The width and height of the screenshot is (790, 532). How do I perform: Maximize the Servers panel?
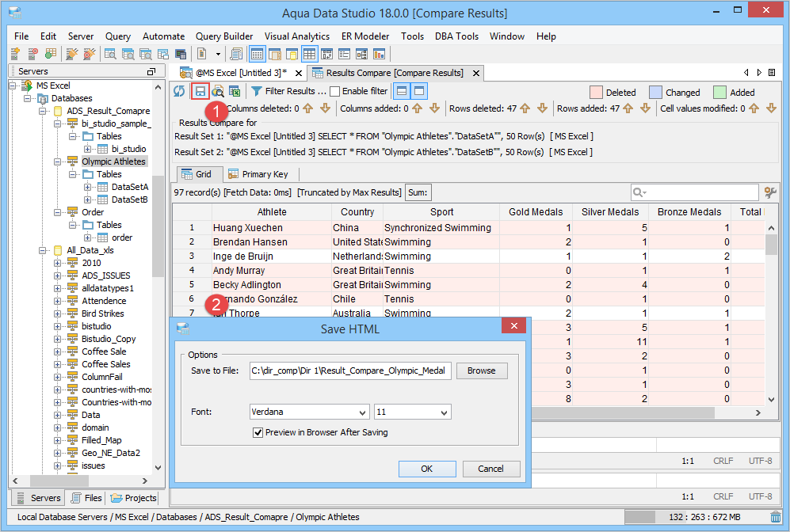(x=151, y=71)
